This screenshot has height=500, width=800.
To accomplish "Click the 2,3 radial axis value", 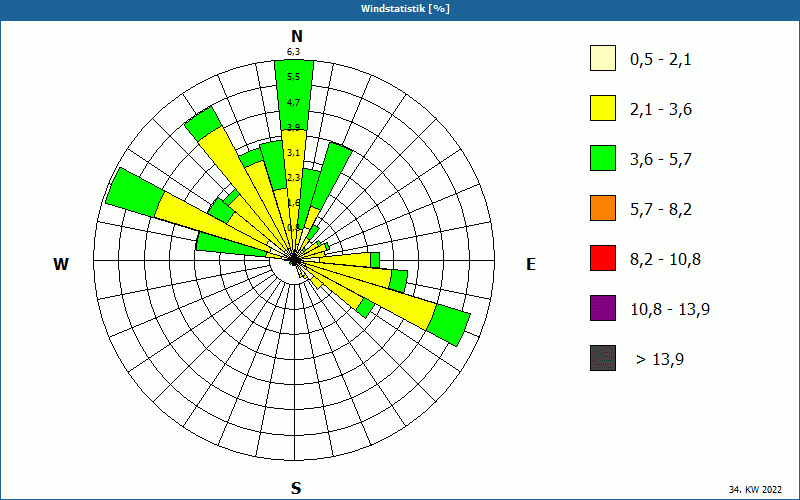I will click(293, 178).
